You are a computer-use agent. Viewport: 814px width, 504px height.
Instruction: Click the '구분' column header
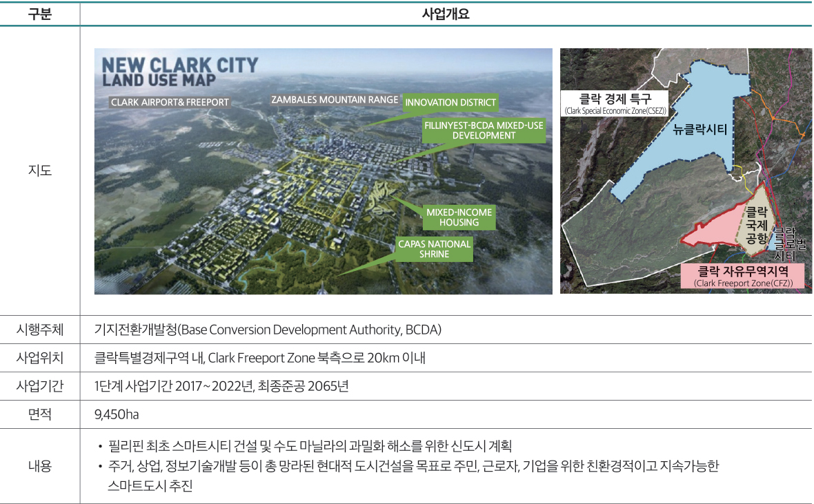(x=40, y=14)
